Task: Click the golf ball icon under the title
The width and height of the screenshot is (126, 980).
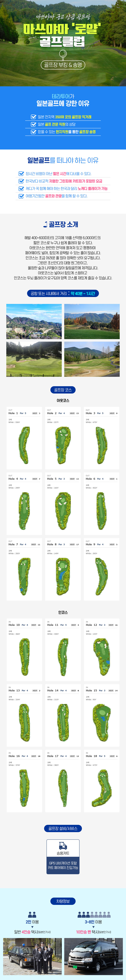Action: 63,54
